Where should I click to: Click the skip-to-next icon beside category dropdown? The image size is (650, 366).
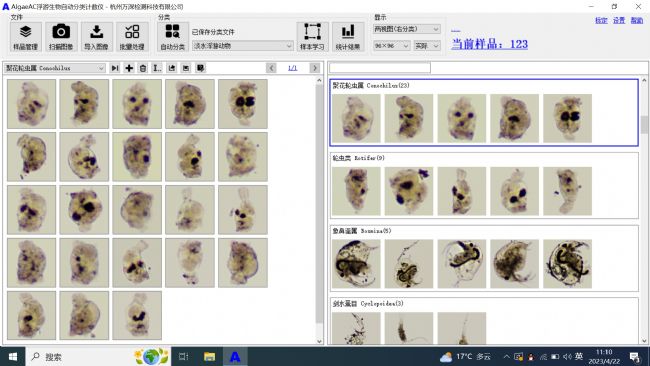coord(115,68)
